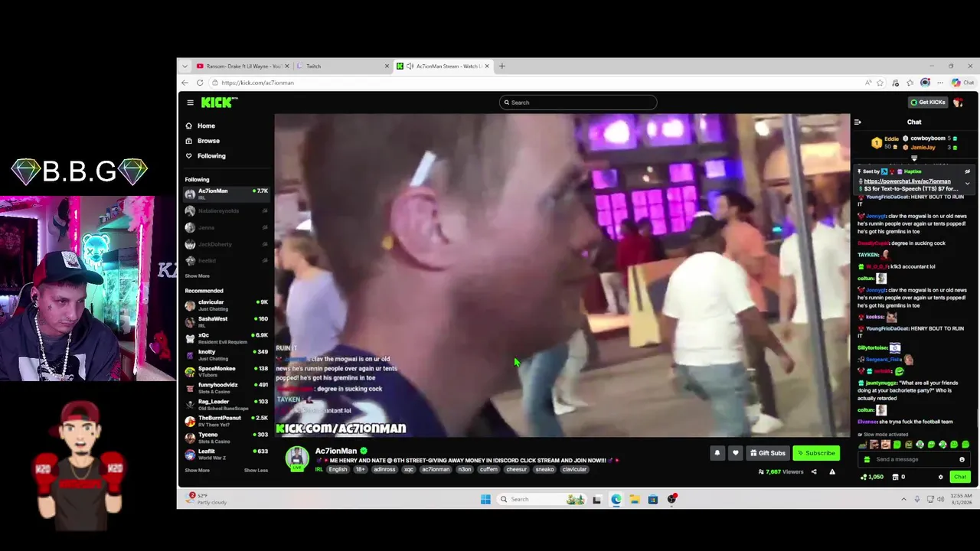Image resolution: width=980 pixels, height=551 pixels.
Task: Open Browse in the sidebar
Action: click(203, 141)
